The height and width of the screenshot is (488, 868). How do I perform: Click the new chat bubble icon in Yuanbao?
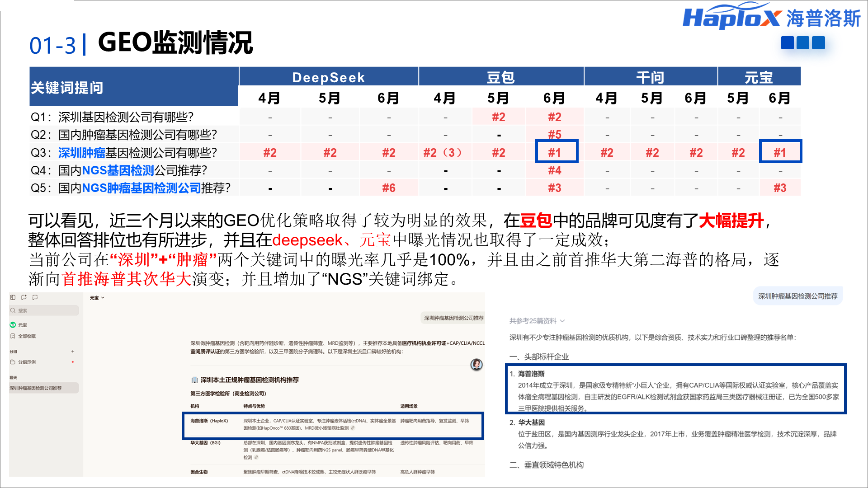point(24,297)
